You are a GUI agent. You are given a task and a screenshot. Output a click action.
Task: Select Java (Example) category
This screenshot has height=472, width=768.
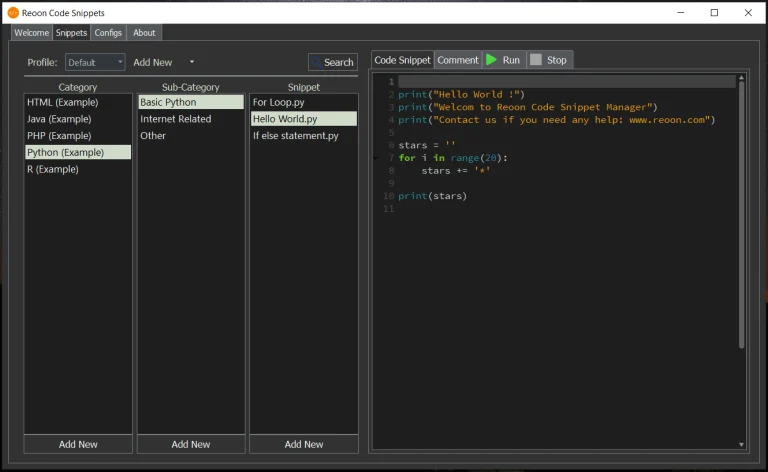(x=78, y=119)
